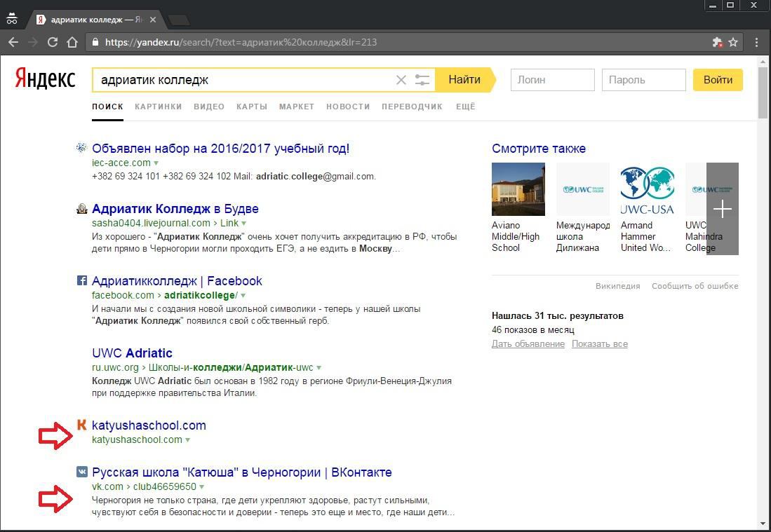This screenshot has height=532, width=771.
Task: Expand the Ещё menu
Action: coord(466,107)
